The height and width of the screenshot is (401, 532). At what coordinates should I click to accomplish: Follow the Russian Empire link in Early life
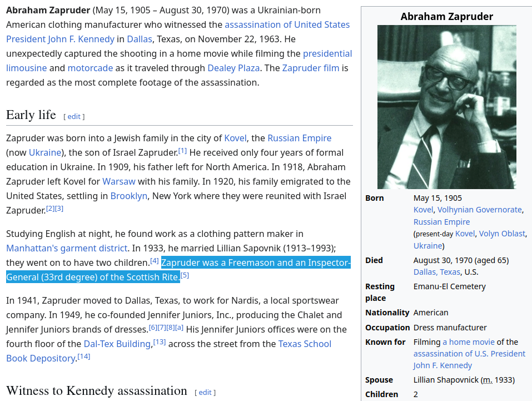[x=299, y=138]
